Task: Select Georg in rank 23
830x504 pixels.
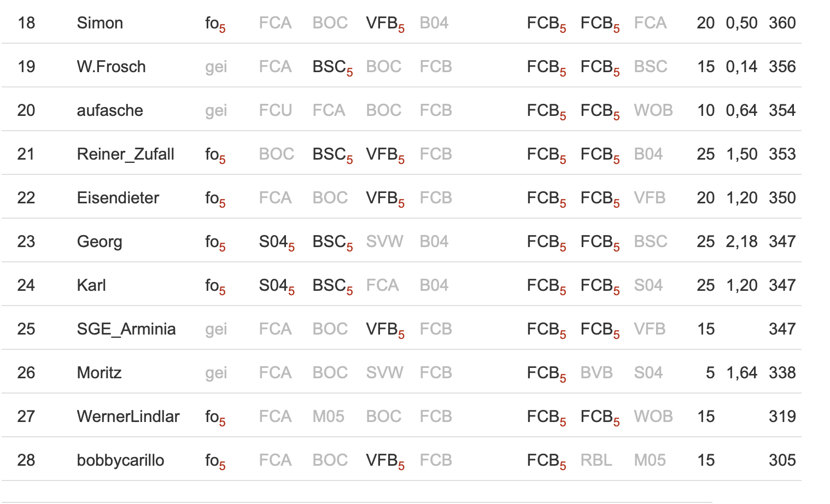Action: pos(100,242)
